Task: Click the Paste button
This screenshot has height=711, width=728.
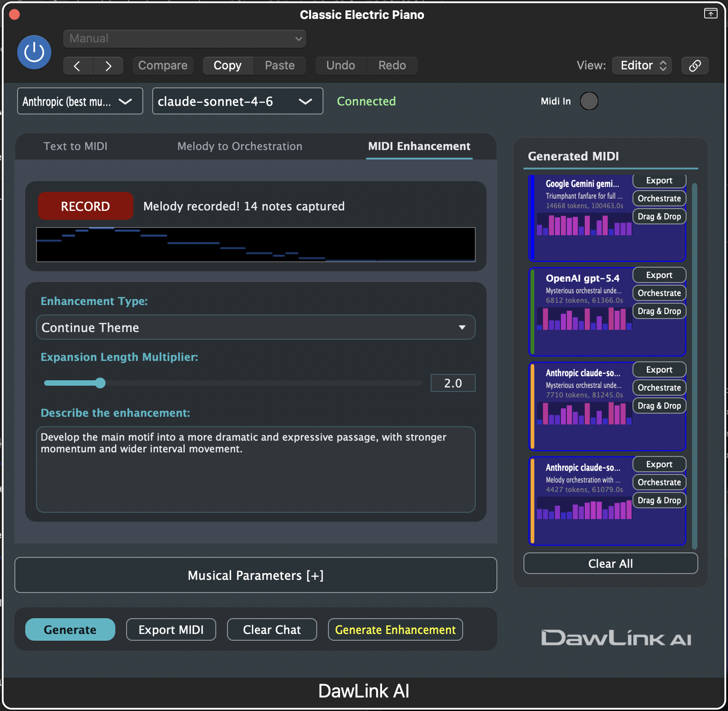Action: [280, 66]
